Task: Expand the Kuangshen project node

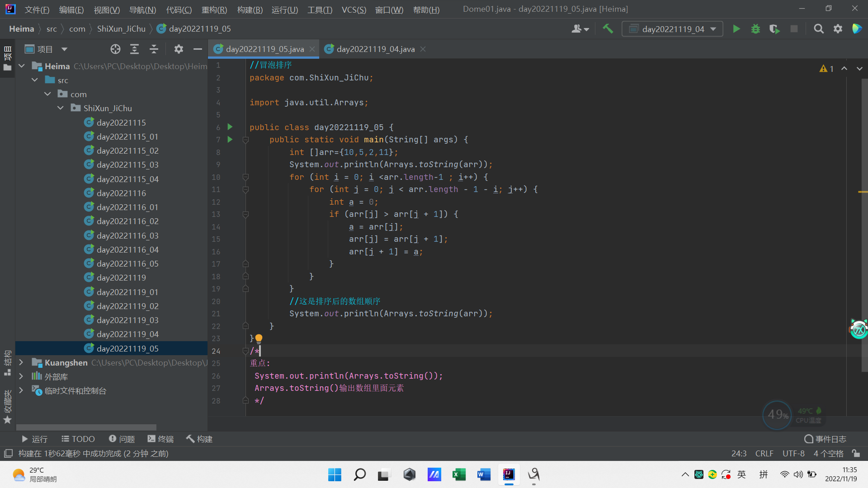Action: pos(21,362)
